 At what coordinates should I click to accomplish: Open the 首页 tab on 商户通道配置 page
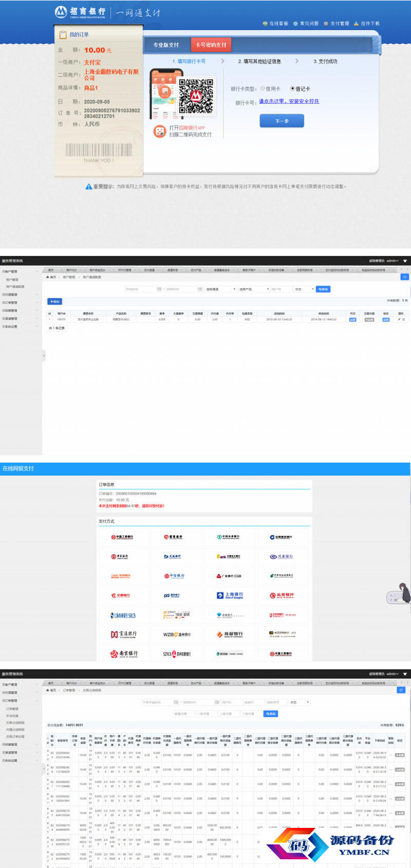point(51,270)
